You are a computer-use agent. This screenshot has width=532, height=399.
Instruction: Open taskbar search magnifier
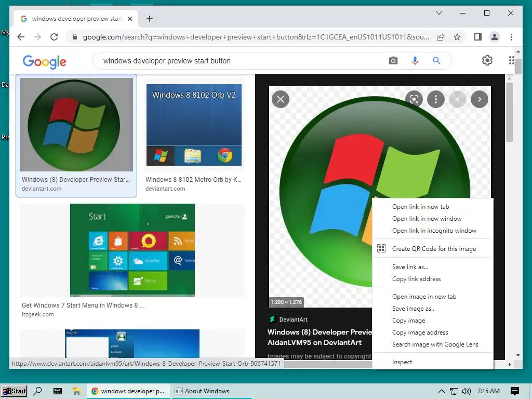coord(37,391)
